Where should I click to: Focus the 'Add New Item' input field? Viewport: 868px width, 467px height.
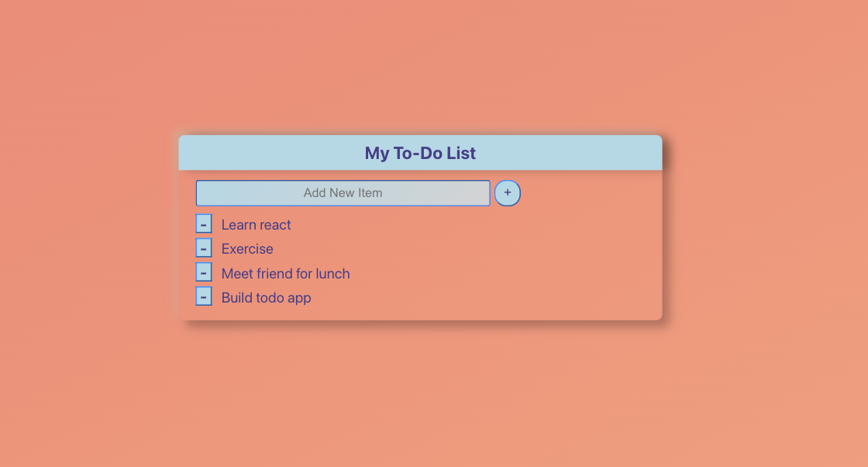coord(343,193)
